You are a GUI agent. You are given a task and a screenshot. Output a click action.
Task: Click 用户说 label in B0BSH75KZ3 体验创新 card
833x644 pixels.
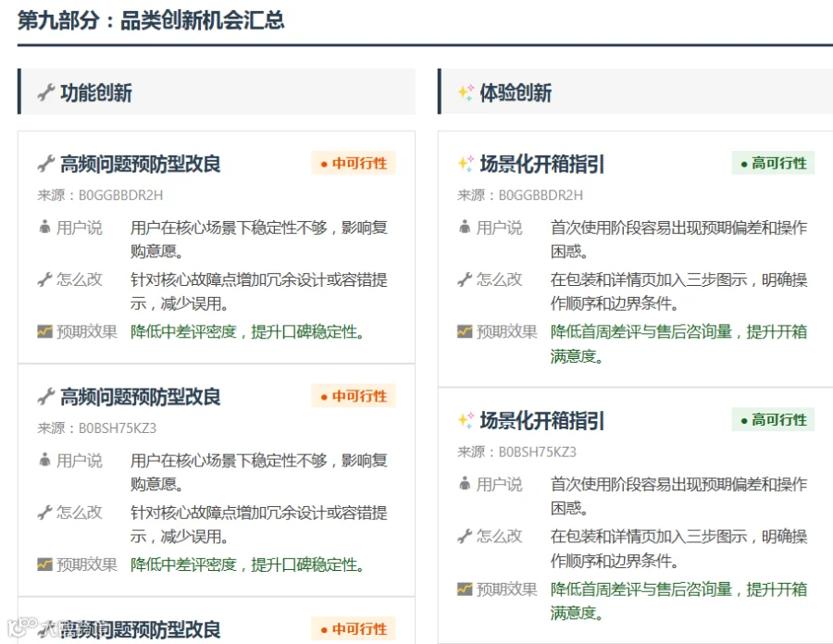[x=500, y=484]
